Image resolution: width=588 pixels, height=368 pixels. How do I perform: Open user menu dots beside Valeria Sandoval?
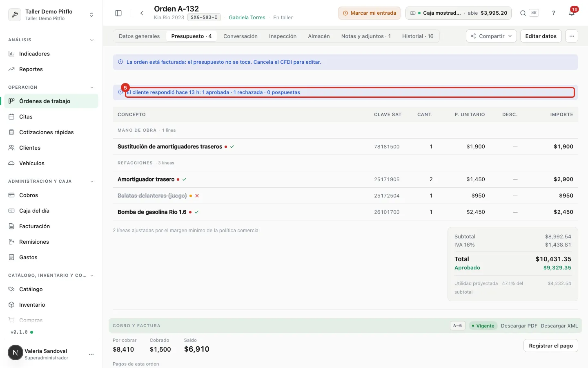[x=91, y=354]
